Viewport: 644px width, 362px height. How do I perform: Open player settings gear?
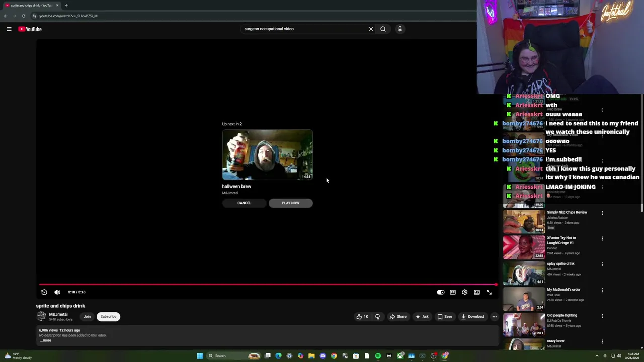point(465,292)
